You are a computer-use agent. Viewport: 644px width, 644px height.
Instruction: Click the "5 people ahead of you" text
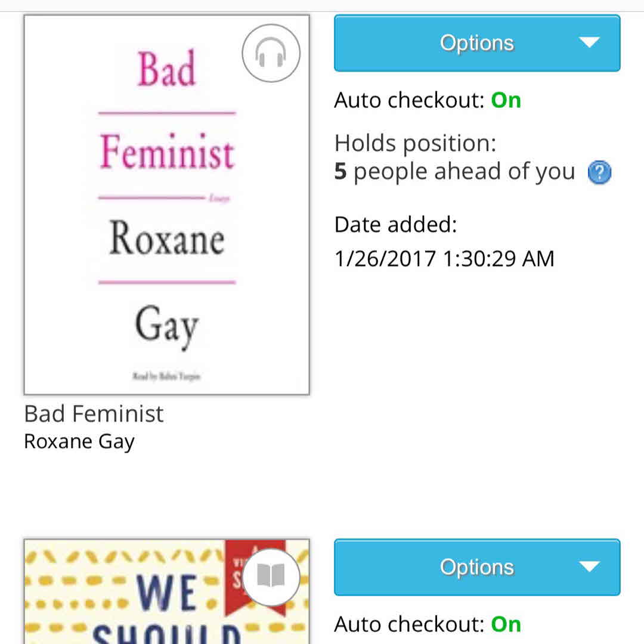(454, 172)
